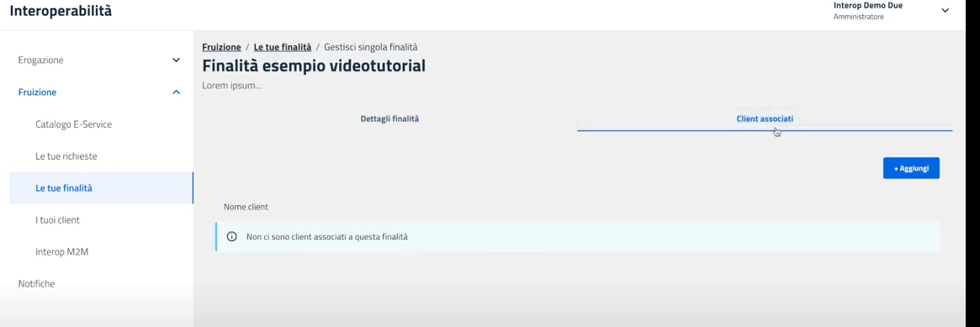The width and height of the screenshot is (980, 327).
Task: Click the + Aggiungi button
Action: click(911, 168)
